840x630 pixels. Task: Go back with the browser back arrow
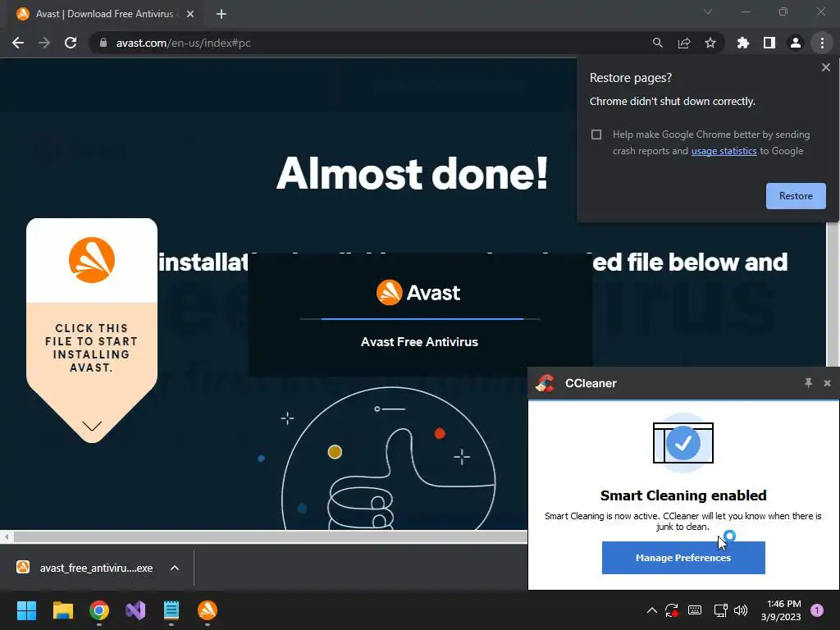click(x=18, y=43)
